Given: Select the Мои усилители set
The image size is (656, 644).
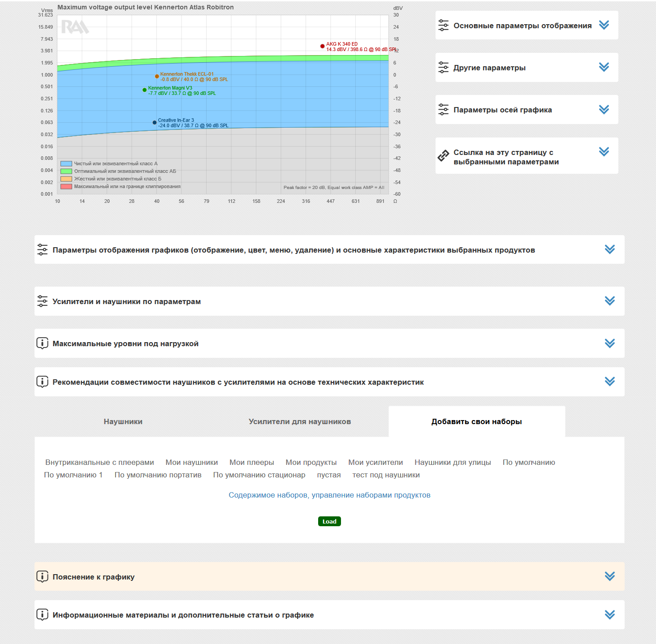Looking at the screenshot, I should (x=375, y=462).
